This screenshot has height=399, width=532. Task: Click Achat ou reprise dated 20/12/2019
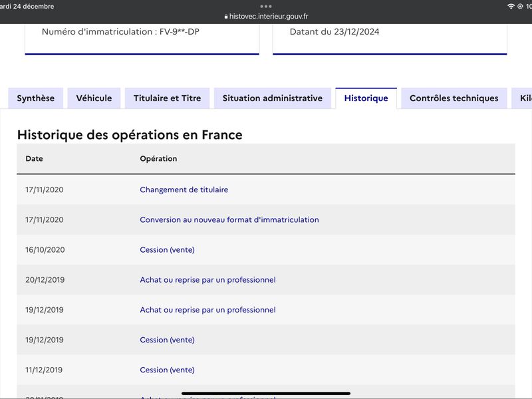tap(207, 280)
